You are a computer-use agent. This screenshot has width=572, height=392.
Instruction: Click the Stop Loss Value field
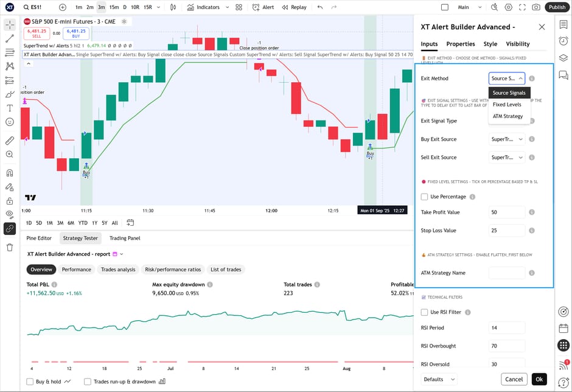pyautogui.click(x=507, y=230)
